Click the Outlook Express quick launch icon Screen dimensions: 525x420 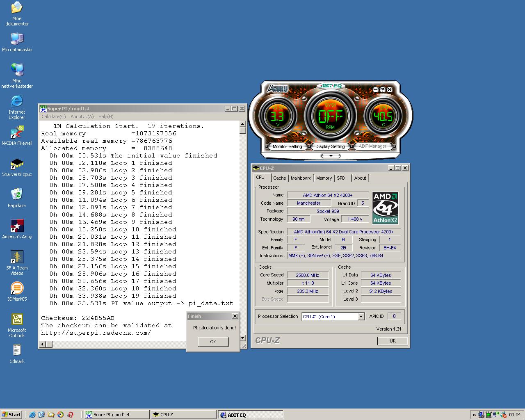(x=41, y=415)
